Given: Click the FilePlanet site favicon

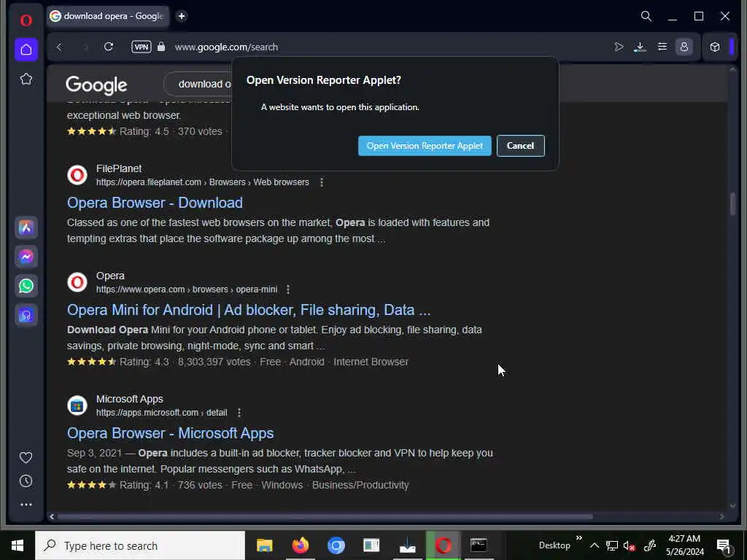Looking at the screenshot, I should click(x=77, y=175).
